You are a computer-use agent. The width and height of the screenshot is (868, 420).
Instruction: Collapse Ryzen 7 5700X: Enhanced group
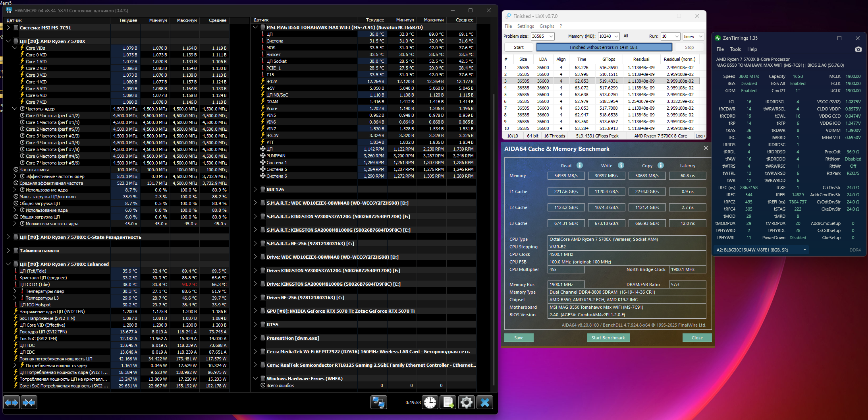click(x=8, y=264)
